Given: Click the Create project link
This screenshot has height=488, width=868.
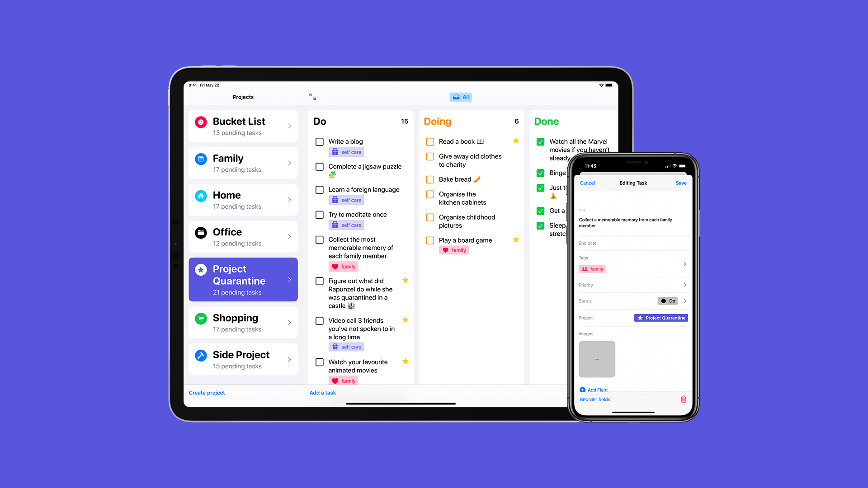Looking at the screenshot, I should (206, 393).
